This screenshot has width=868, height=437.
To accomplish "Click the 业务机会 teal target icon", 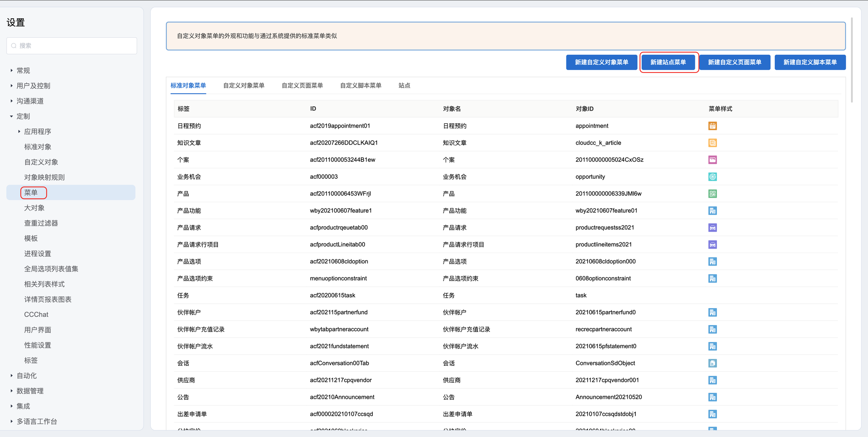I will coord(712,177).
